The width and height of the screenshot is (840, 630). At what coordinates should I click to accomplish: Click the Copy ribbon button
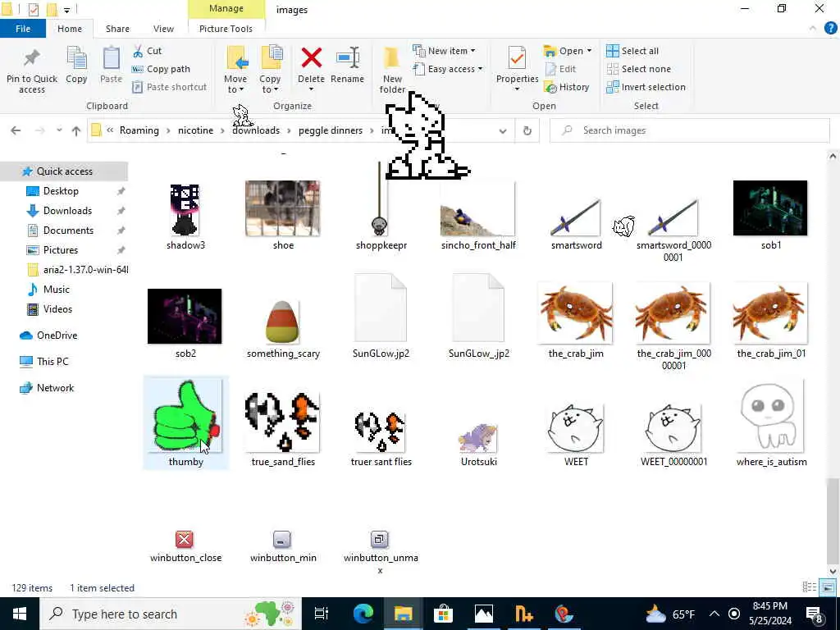[76, 65]
